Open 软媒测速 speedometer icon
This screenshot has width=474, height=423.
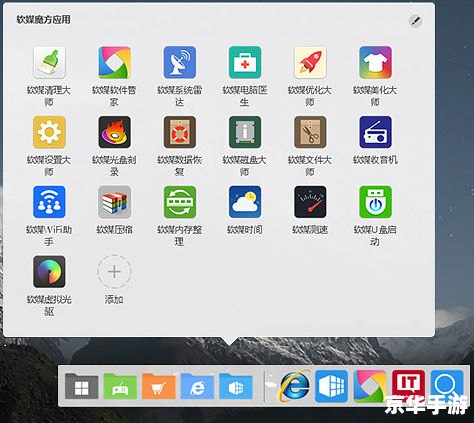click(x=310, y=202)
